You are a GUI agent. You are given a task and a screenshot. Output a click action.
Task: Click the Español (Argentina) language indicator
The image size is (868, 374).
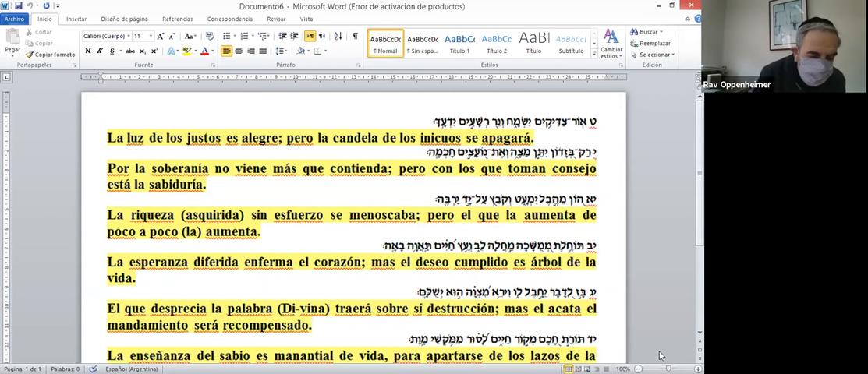(131, 369)
